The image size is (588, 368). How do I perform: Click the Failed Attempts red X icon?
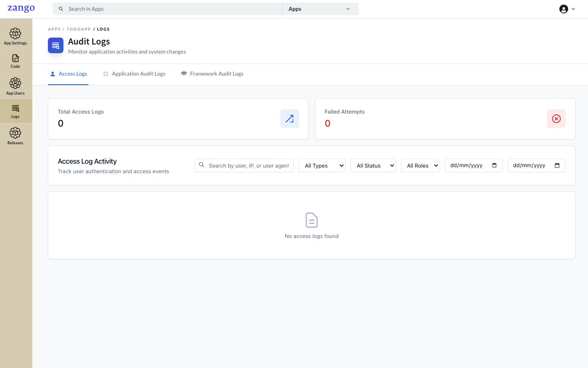coord(556,118)
